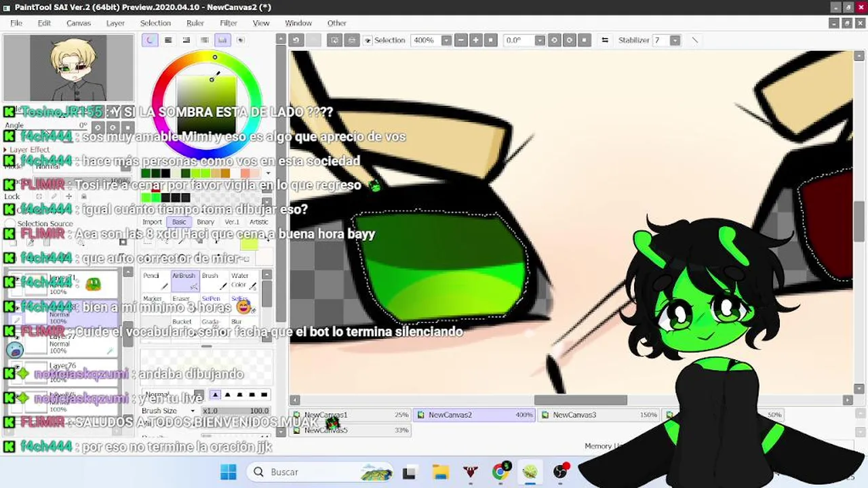Screen dimensions: 868x488
Task: Zoom in with the plus button
Action: 476,40
